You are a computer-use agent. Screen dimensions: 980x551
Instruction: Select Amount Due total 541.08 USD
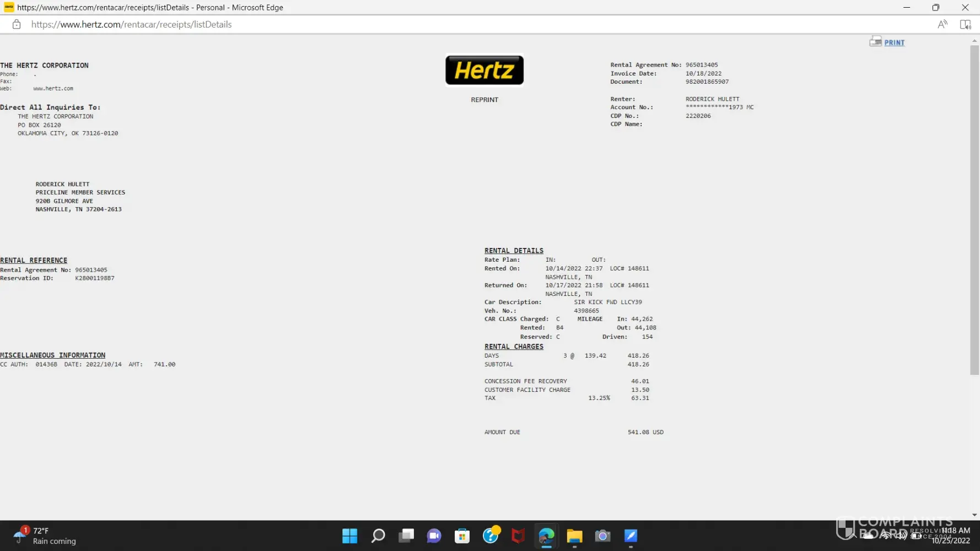pyautogui.click(x=645, y=433)
